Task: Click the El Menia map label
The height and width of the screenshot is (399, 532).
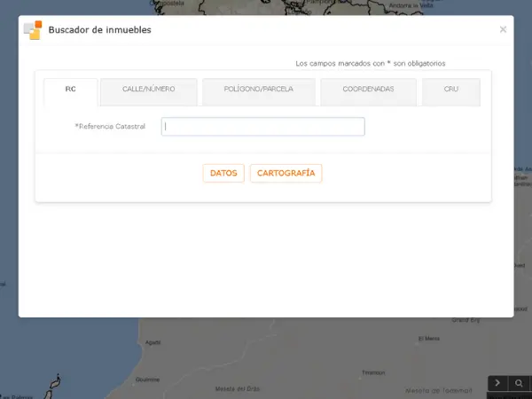Action: 428,338
